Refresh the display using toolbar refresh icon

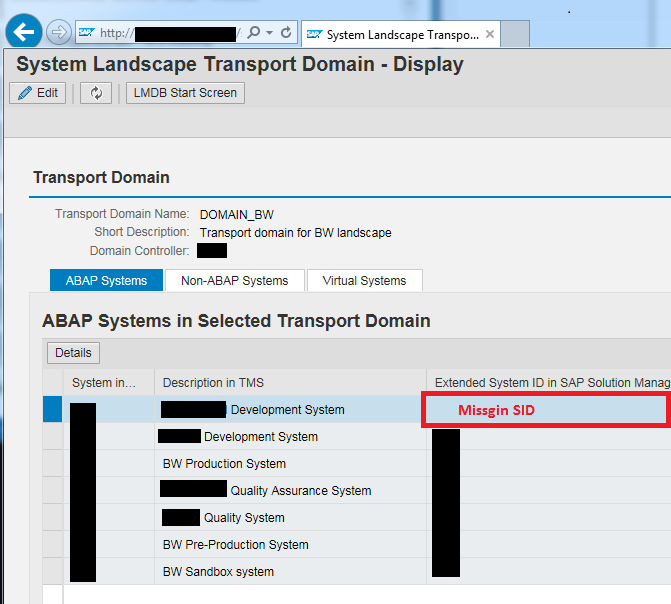click(96, 93)
